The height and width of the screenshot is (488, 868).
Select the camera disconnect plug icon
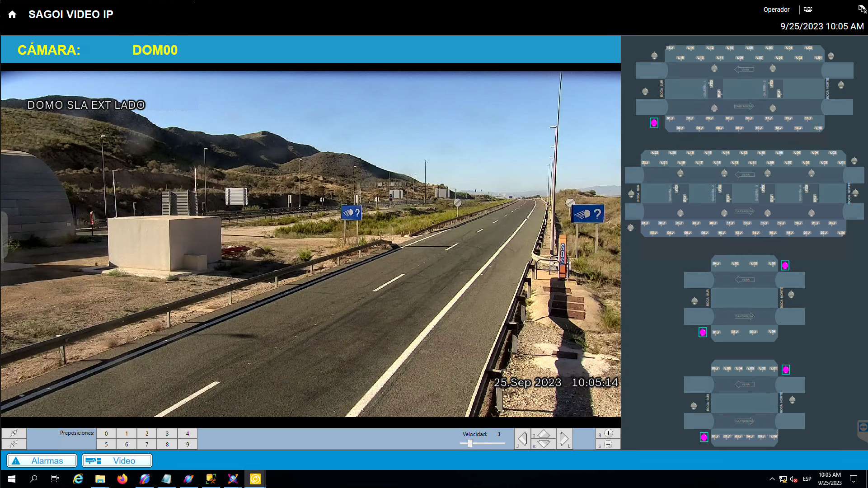coord(14,445)
